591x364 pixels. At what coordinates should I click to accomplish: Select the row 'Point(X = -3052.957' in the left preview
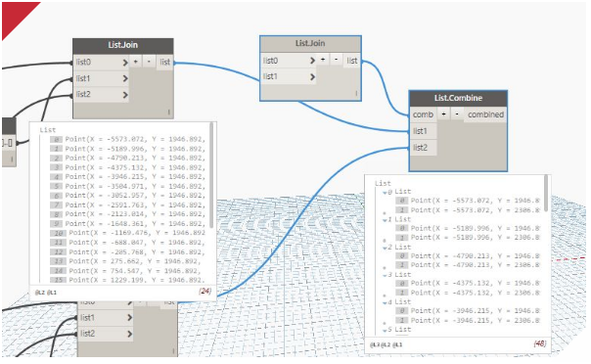[x=128, y=196]
